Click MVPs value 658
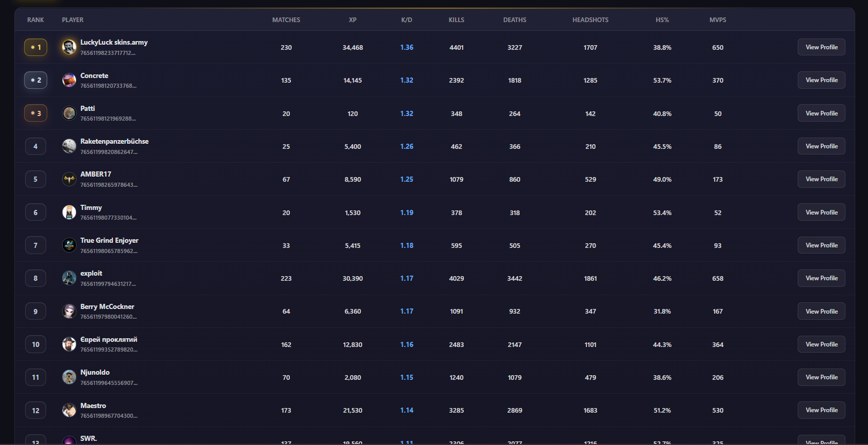Viewport: 868px width, 445px height. click(x=718, y=278)
